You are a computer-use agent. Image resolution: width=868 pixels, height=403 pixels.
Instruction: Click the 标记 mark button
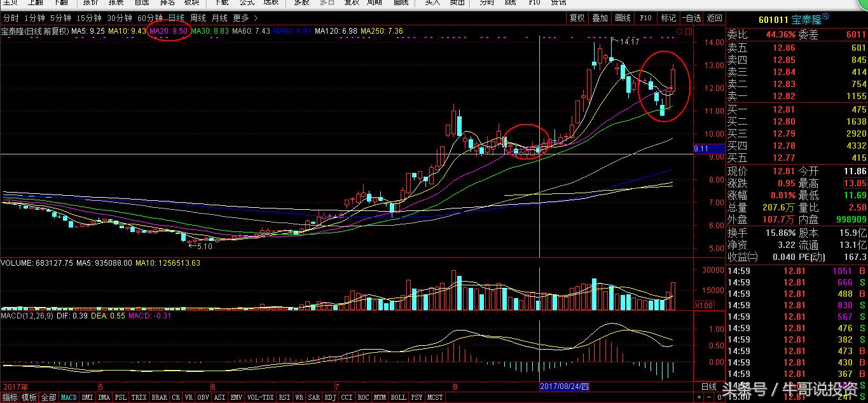coord(668,18)
